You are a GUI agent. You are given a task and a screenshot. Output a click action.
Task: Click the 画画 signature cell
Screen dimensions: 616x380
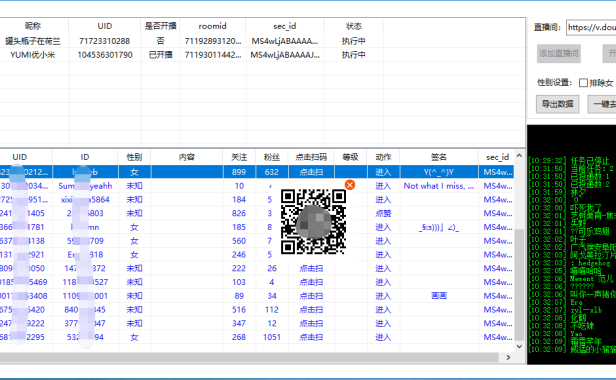tap(439, 296)
